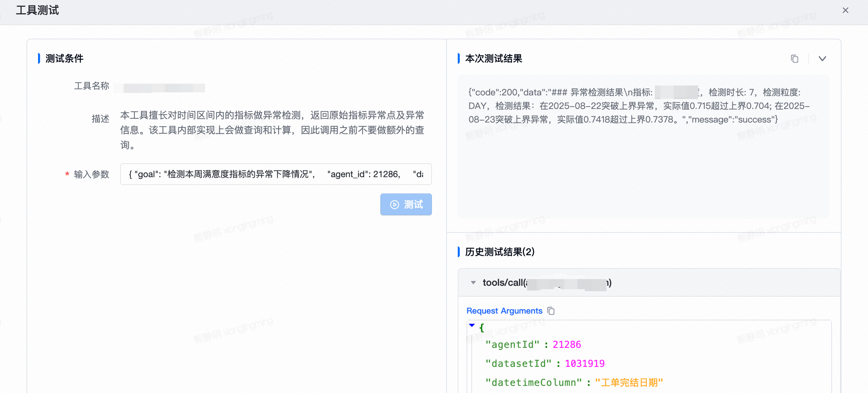The height and width of the screenshot is (393, 868).
Task: Click the Request Arguments label
Action: [x=504, y=311]
